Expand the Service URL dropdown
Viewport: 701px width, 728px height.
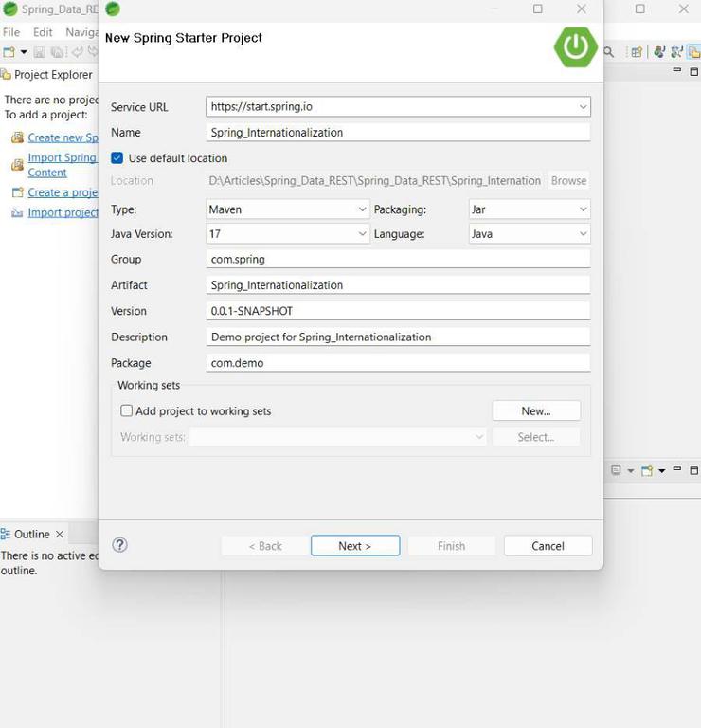click(x=583, y=107)
